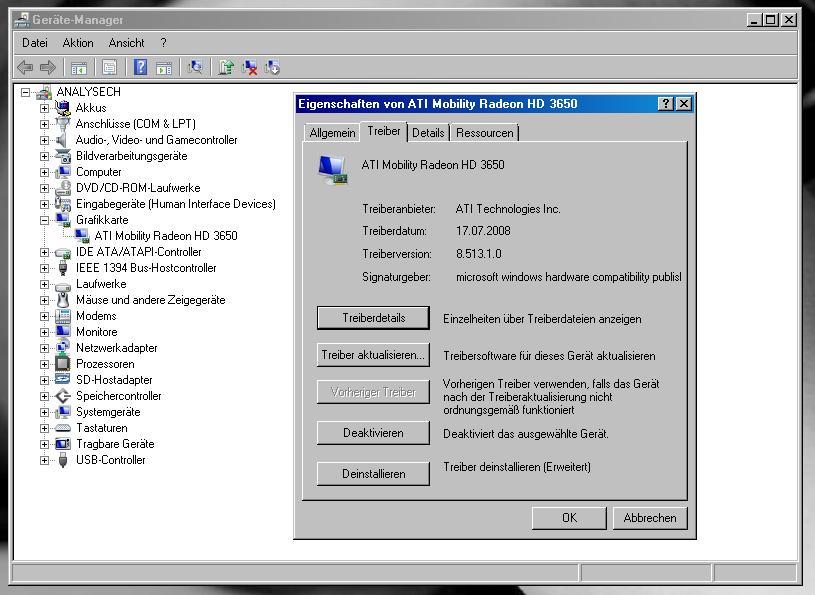
Task: Select ATI Mobility Radeon HD 3650 tree entry
Action: click(x=166, y=236)
